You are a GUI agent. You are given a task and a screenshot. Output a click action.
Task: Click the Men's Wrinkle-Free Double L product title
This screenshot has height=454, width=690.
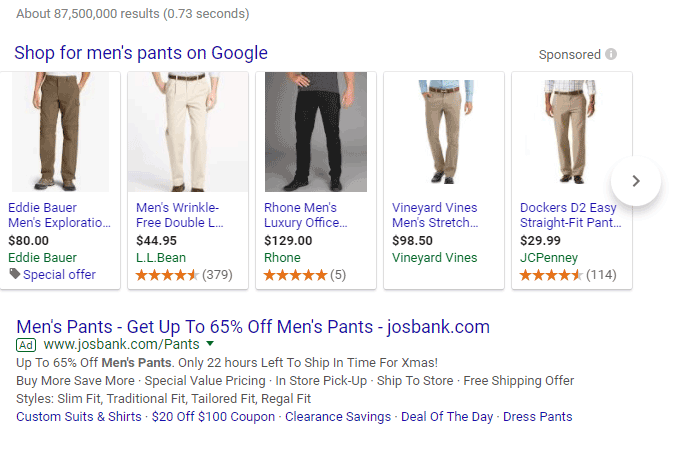coord(178,215)
